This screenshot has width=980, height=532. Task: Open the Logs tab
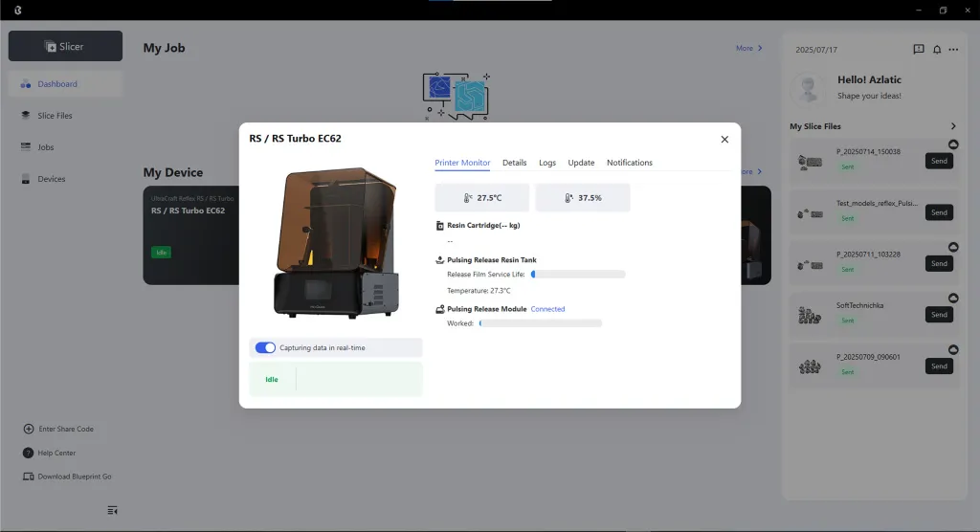[x=546, y=163]
